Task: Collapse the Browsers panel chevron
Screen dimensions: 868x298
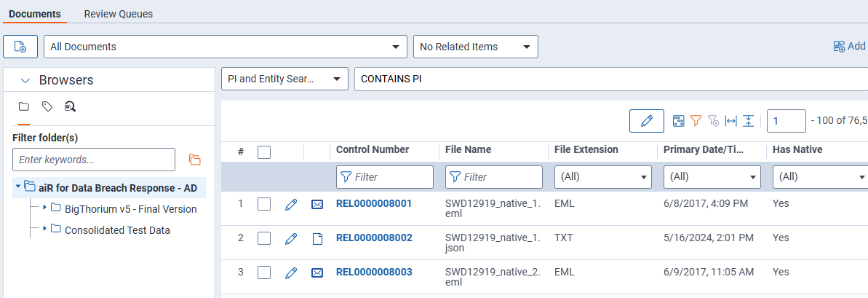Action: (24, 80)
